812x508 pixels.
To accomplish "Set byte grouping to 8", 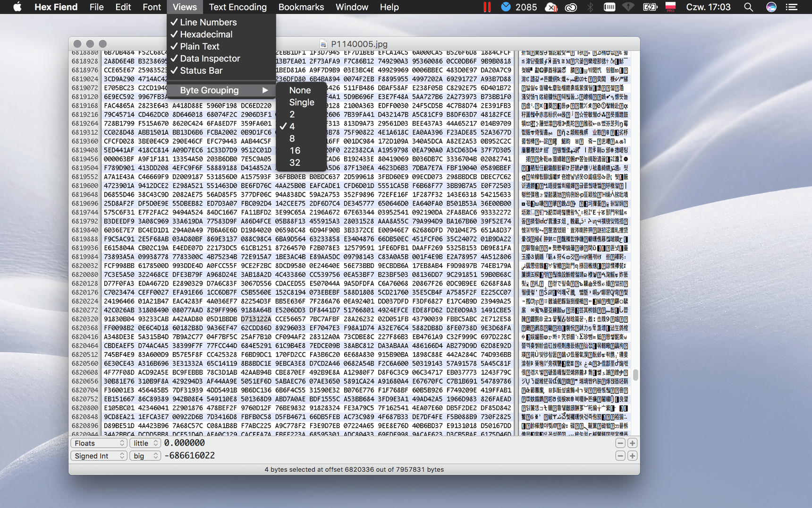I will pyautogui.click(x=301, y=138).
